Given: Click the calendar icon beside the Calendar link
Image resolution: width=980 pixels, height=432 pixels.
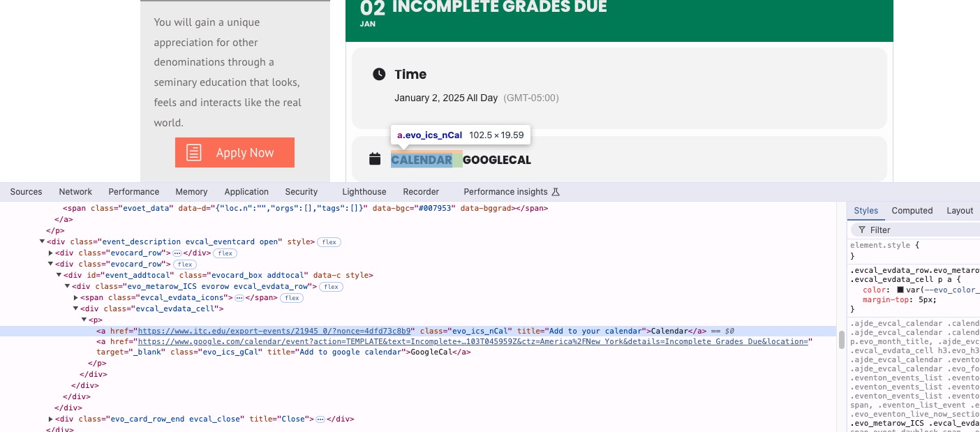Looking at the screenshot, I should pyautogui.click(x=375, y=159).
